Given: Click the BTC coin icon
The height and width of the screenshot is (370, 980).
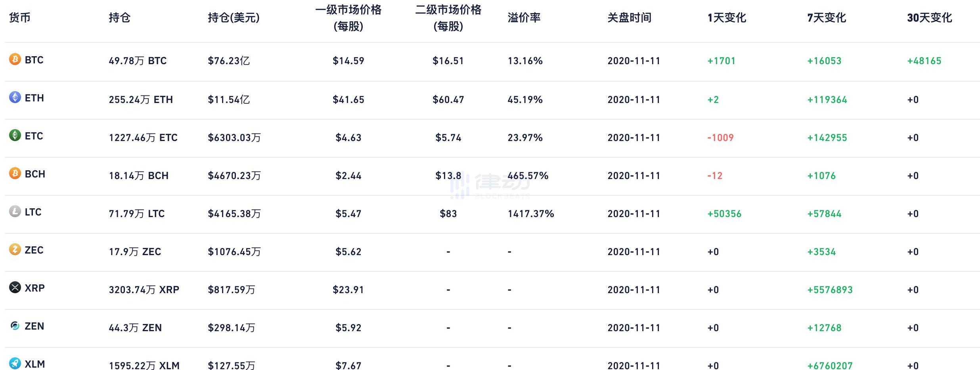Looking at the screenshot, I should coord(15,59).
